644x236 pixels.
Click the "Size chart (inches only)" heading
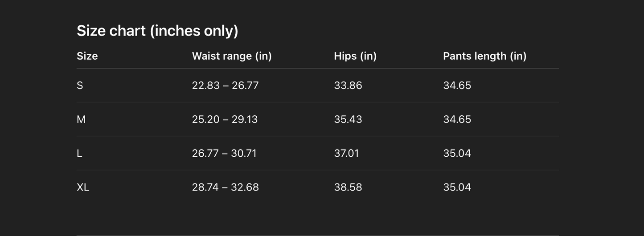(157, 31)
